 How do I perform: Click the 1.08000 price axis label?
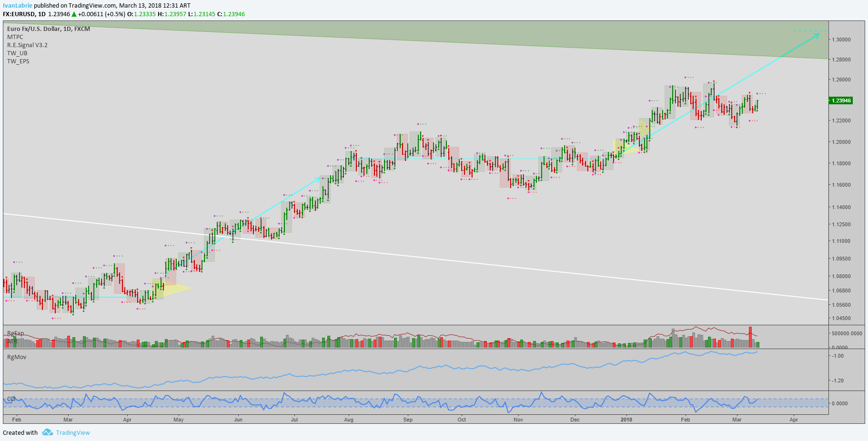841,276
